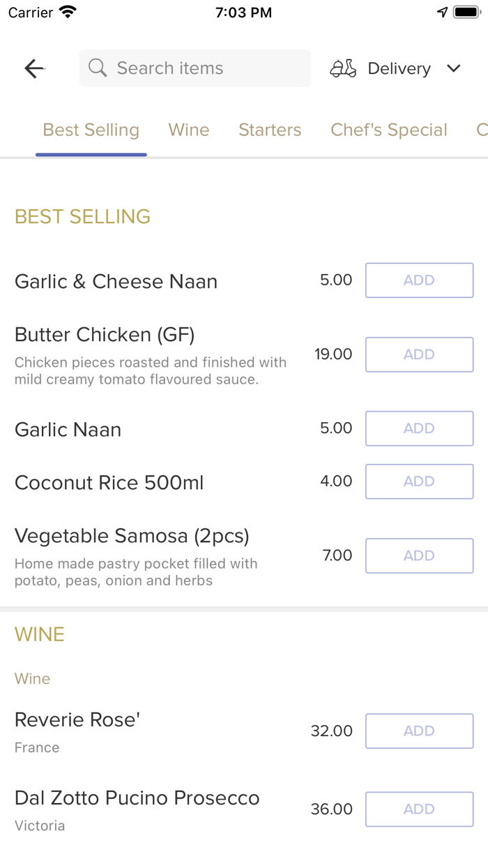488x868 pixels.
Task: Add Vegetable Samosa (2pcs) to cart
Action: click(419, 555)
